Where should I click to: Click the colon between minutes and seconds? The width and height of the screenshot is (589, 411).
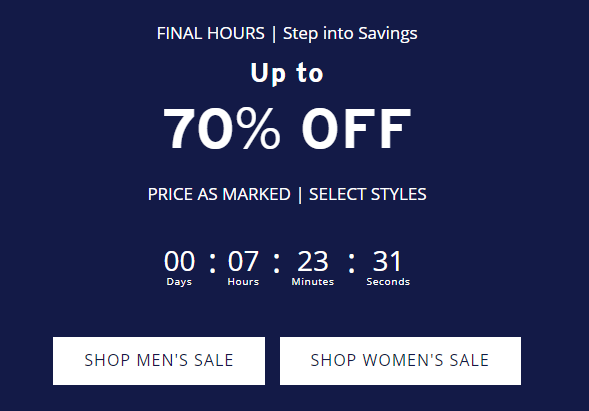click(351, 263)
